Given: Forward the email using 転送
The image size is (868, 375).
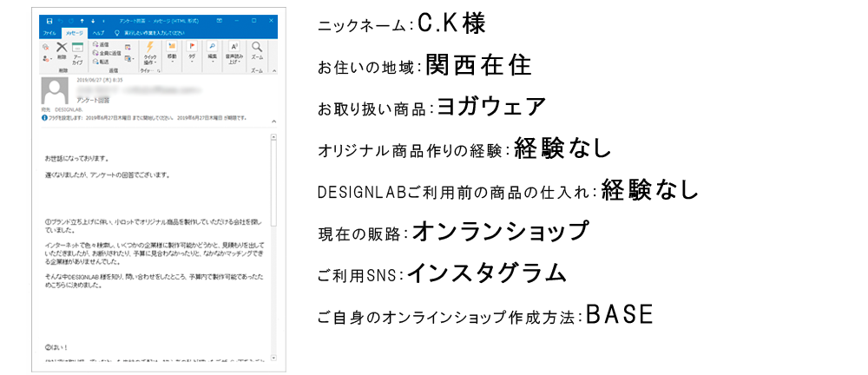Looking at the screenshot, I should tap(102, 62).
